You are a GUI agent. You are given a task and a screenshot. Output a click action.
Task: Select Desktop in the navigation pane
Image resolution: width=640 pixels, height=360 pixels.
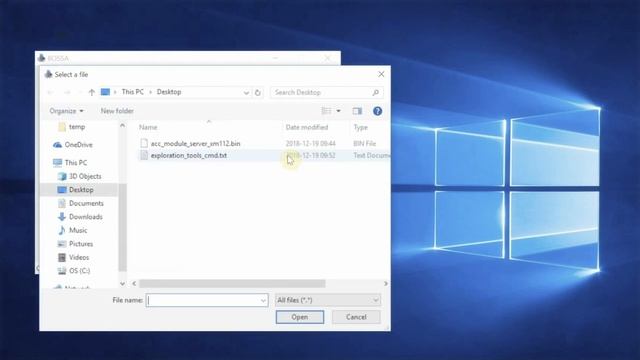pos(81,190)
